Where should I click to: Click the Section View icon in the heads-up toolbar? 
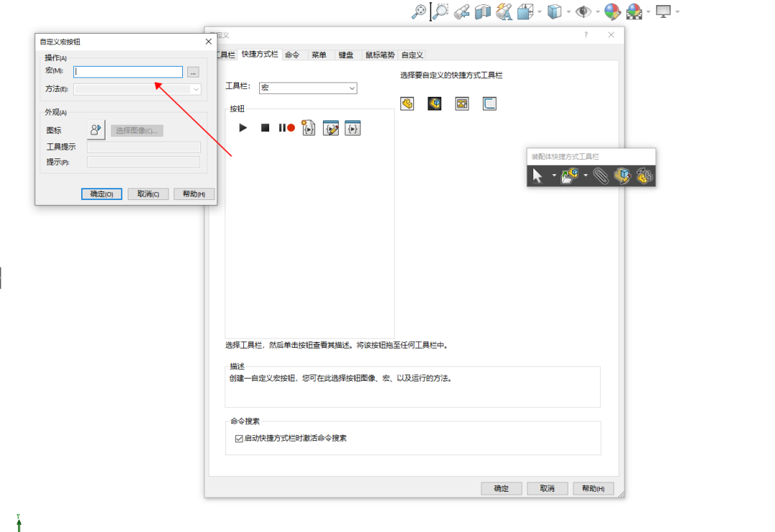click(x=482, y=12)
